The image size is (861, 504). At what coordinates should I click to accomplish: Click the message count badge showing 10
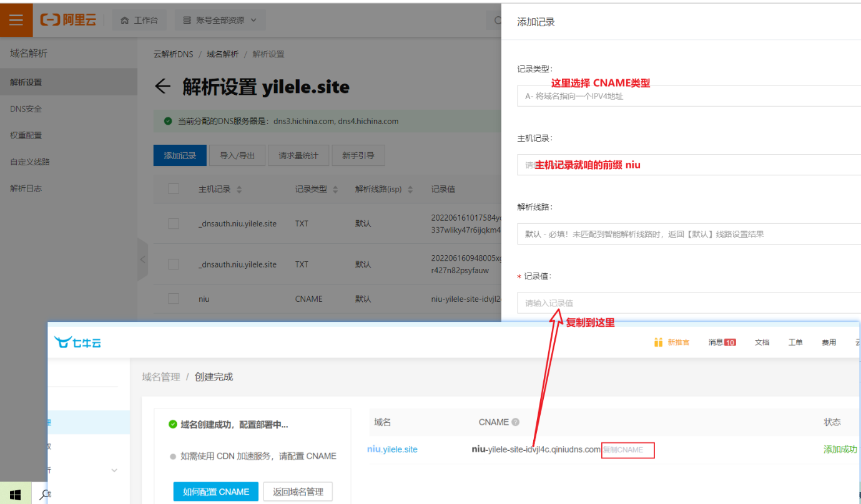pyautogui.click(x=730, y=342)
